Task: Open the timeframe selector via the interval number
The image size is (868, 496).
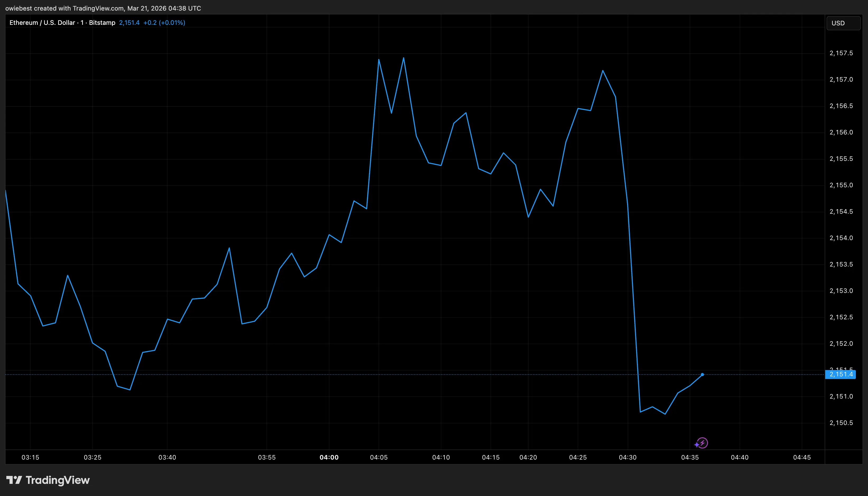Action: tap(82, 22)
